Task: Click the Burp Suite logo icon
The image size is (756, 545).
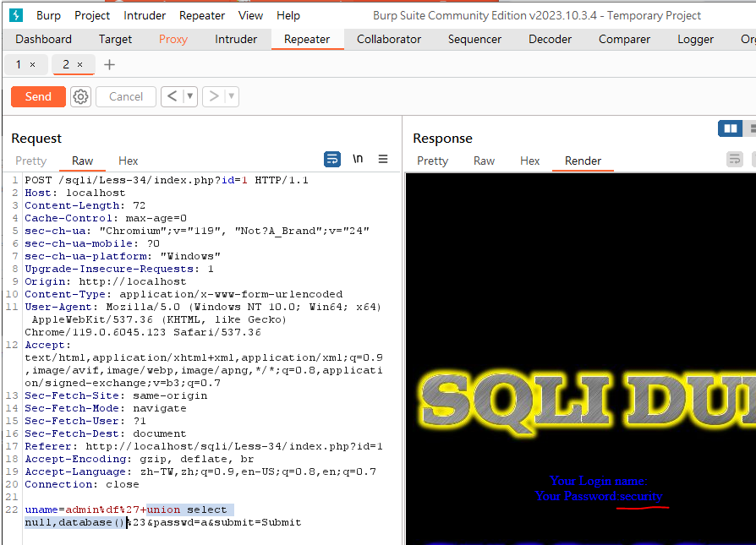Action: tap(16, 15)
